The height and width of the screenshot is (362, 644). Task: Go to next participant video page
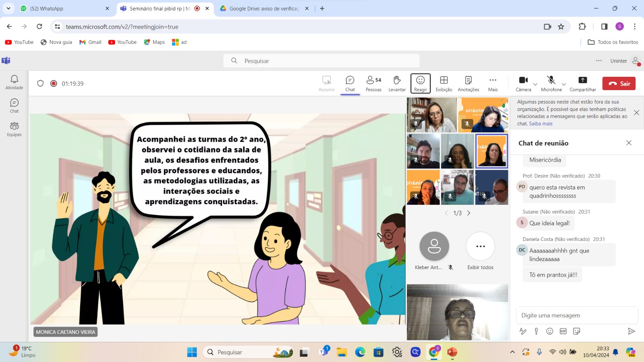click(x=469, y=213)
